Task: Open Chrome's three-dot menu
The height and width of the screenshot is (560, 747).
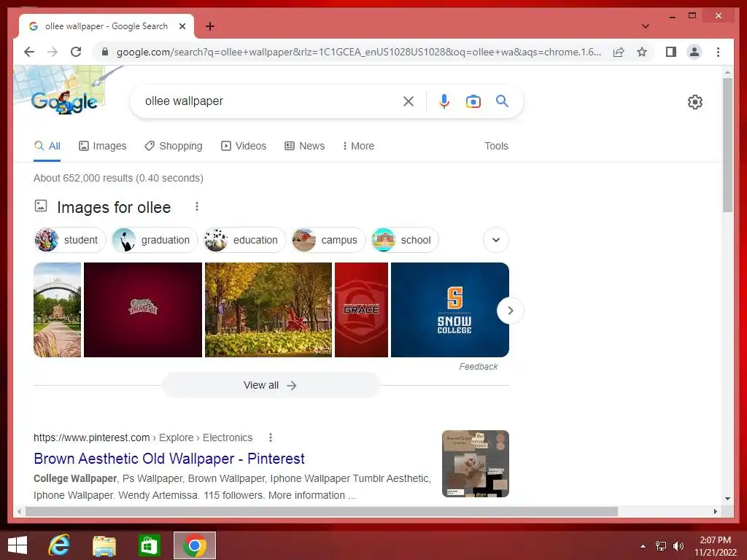Action: point(718,52)
